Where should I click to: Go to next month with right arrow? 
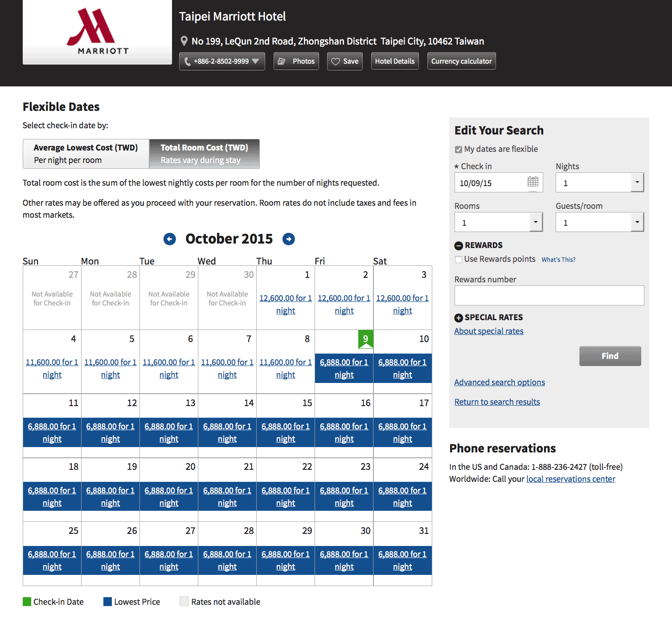[x=289, y=239]
